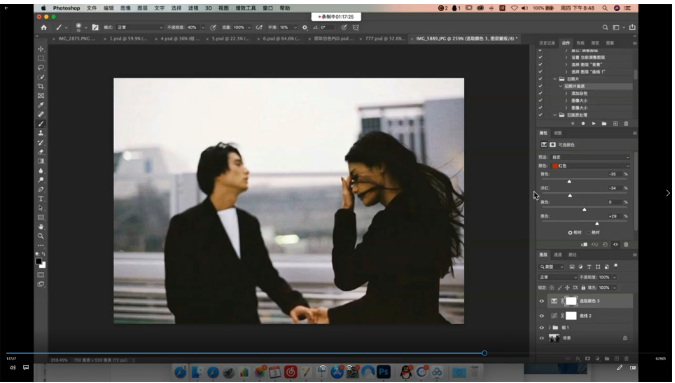The image size is (675, 383).
Task: Open the 滤镜 (Filter) menu
Action: [x=193, y=8]
